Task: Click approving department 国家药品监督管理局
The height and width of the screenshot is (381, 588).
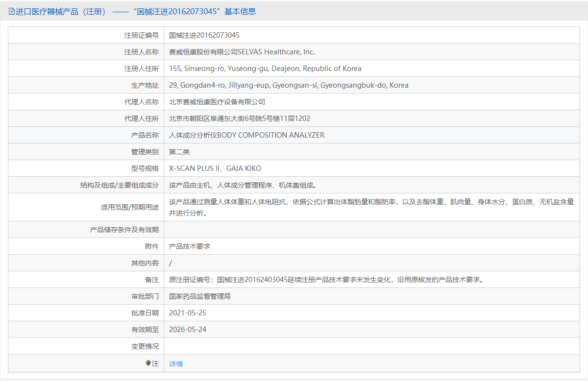Action: (x=200, y=296)
